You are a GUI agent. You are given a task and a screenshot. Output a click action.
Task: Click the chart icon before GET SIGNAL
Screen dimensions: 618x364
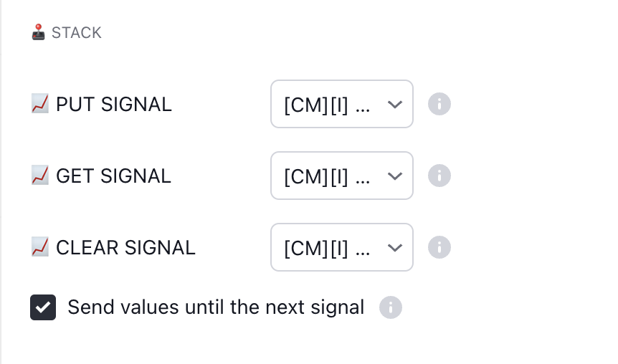(40, 176)
